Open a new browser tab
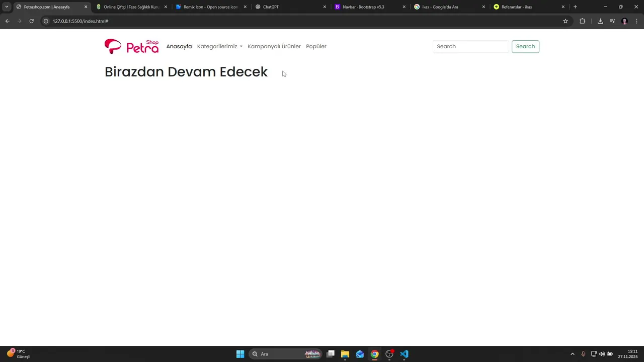The image size is (644, 362). [575, 7]
